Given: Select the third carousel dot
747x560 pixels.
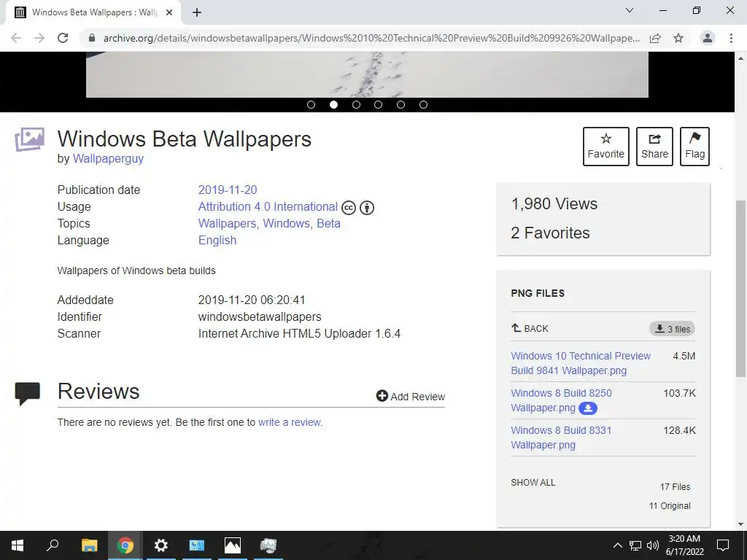Looking at the screenshot, I should [x=356, y=105].
